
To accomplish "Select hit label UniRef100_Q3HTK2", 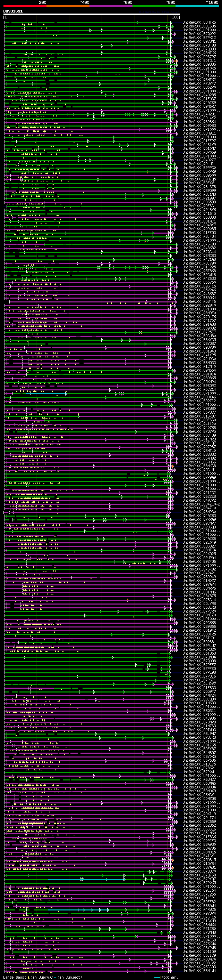I will [x=199, y=80].
